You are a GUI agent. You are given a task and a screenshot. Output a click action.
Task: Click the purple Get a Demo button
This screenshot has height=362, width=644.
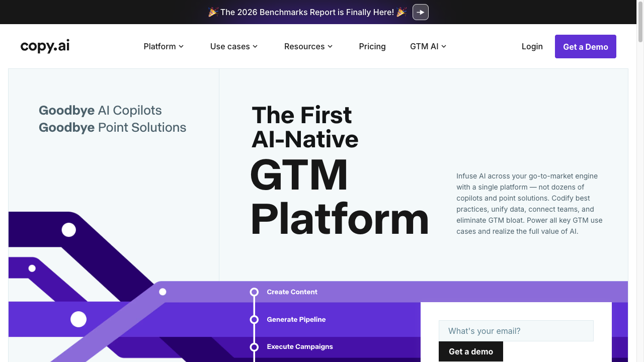(586, 46)
